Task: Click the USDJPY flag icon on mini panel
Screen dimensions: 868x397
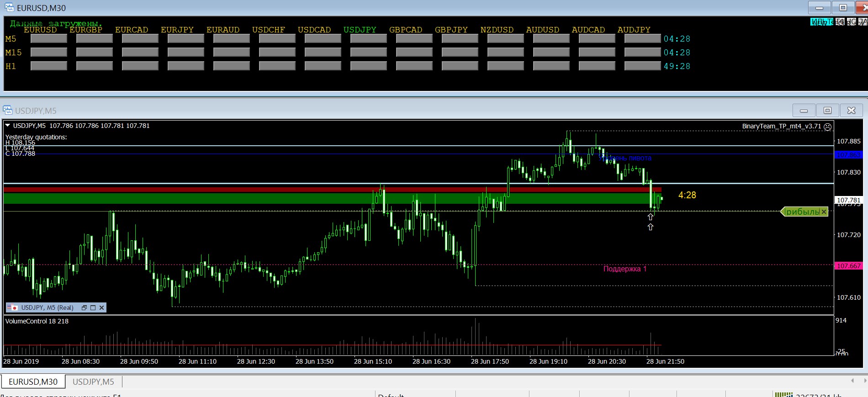Action: point(12,307)
